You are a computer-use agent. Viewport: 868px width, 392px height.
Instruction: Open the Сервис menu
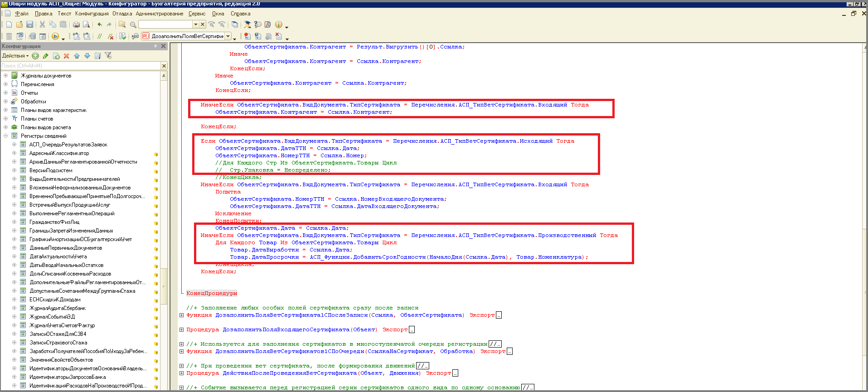pos(197,14)
